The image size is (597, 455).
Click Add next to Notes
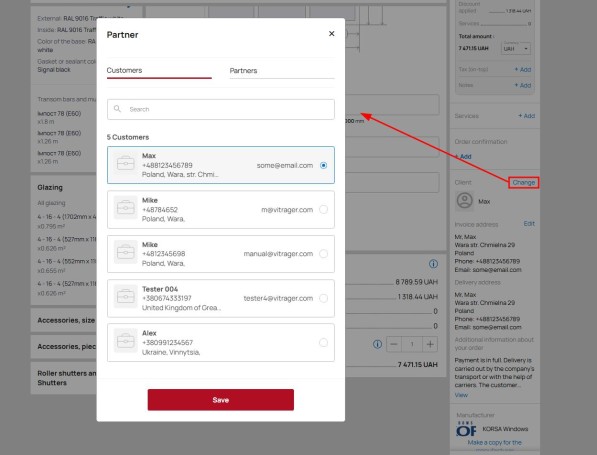click(523, 85)
